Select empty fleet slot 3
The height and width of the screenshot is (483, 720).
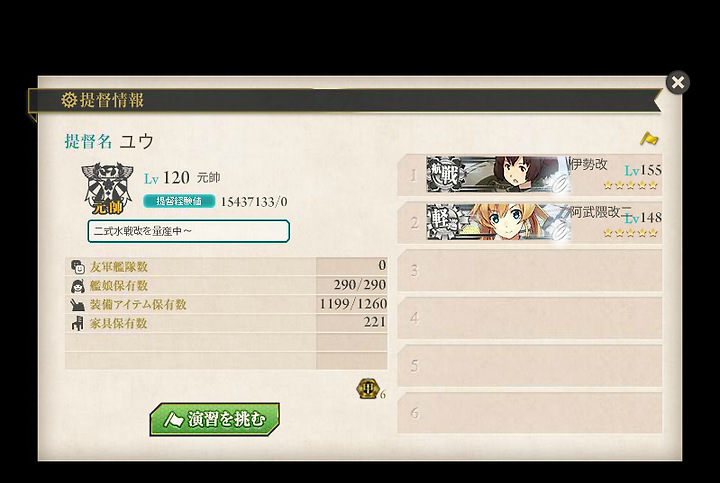(x=530, y=270)
